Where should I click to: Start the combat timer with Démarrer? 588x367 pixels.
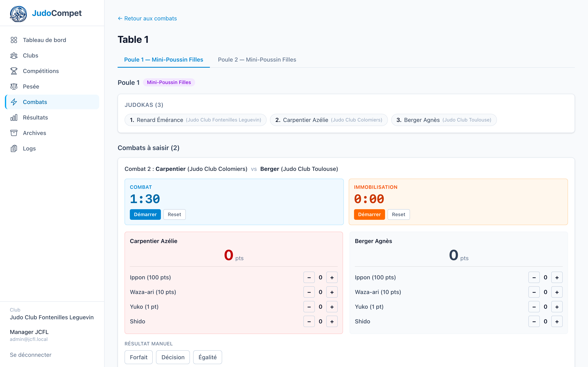145,214
